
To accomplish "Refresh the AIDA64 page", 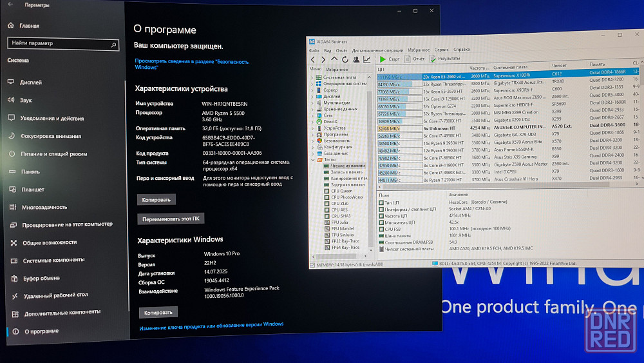I will [x=345, y=59].
